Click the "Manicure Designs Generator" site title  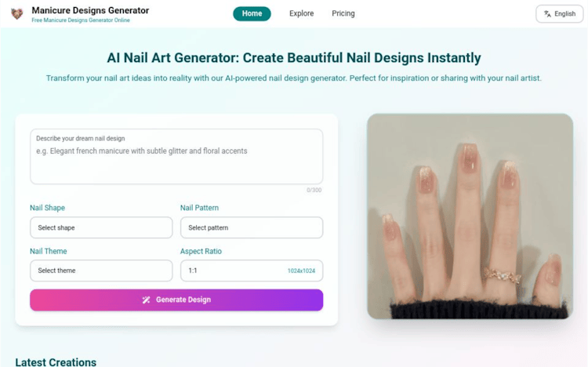click(90, 10)
